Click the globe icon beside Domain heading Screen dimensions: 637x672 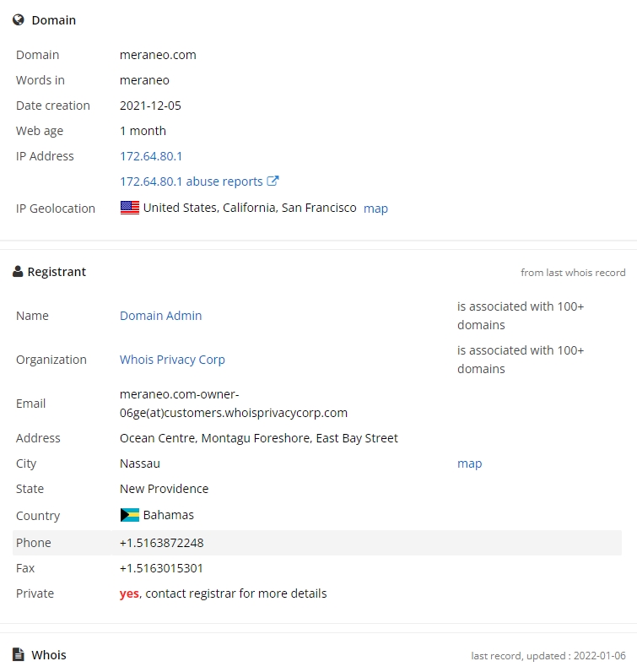pyautogui.click(x=19, y=20)
